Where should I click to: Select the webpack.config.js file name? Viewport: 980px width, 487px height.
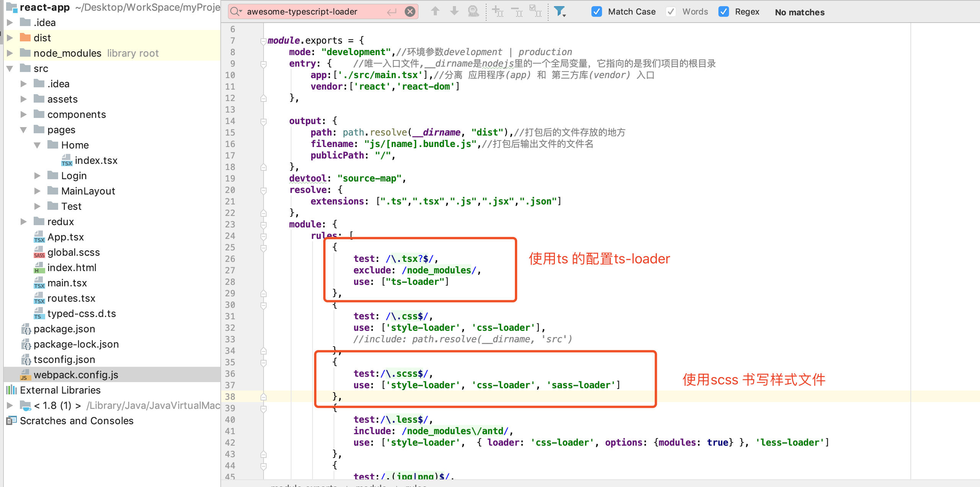pos(76,375)
